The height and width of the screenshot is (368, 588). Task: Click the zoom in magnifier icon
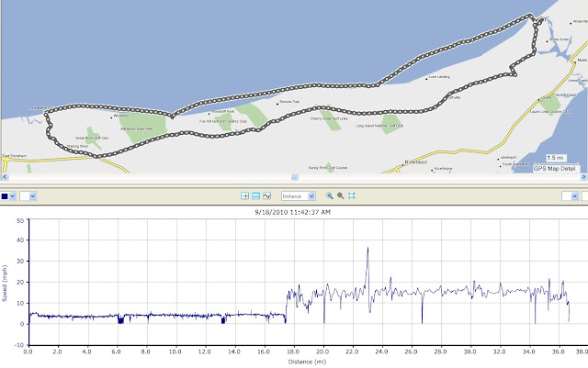pyautogui.click(x=329, y=195)
